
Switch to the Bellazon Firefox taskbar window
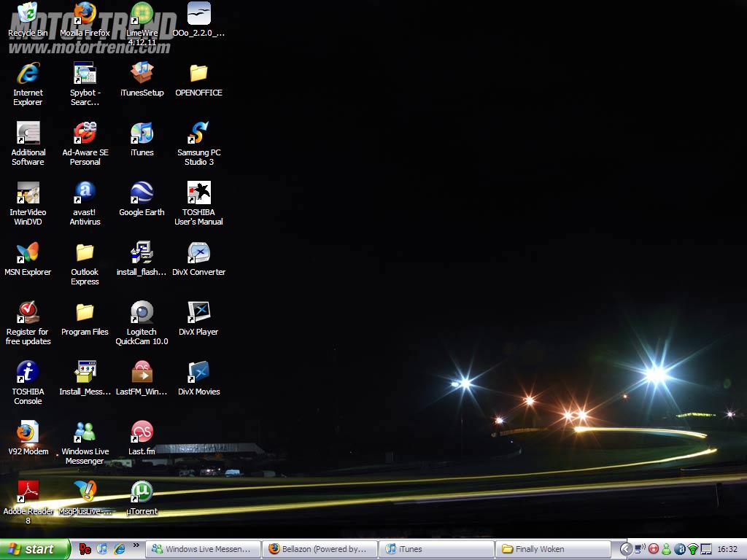[320, 549]
